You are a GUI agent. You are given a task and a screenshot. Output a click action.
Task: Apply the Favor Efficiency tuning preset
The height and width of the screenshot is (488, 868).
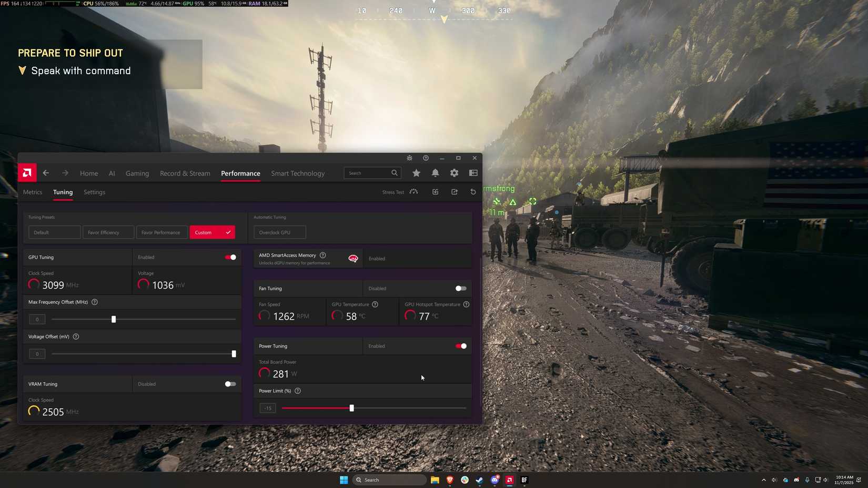point(108,232)
